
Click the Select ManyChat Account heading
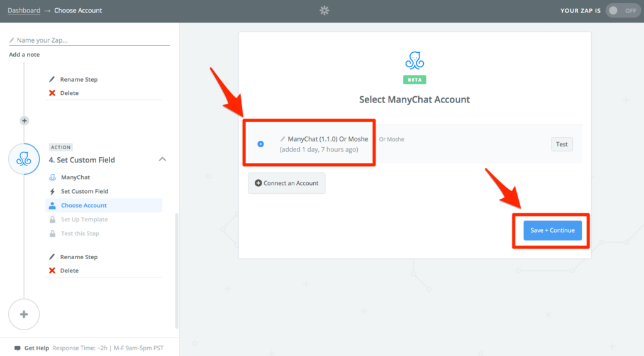[x=414, y=99]
